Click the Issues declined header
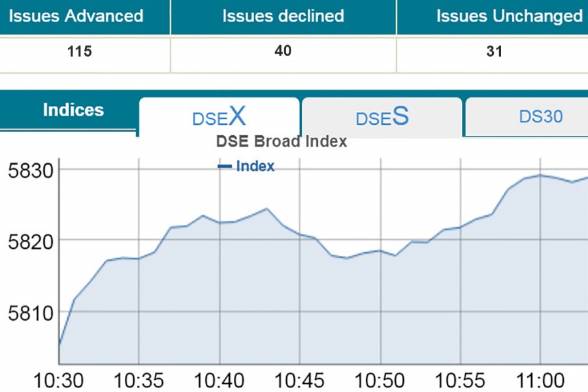Screen dimensions: 588x392 click(x=283, y=16)
